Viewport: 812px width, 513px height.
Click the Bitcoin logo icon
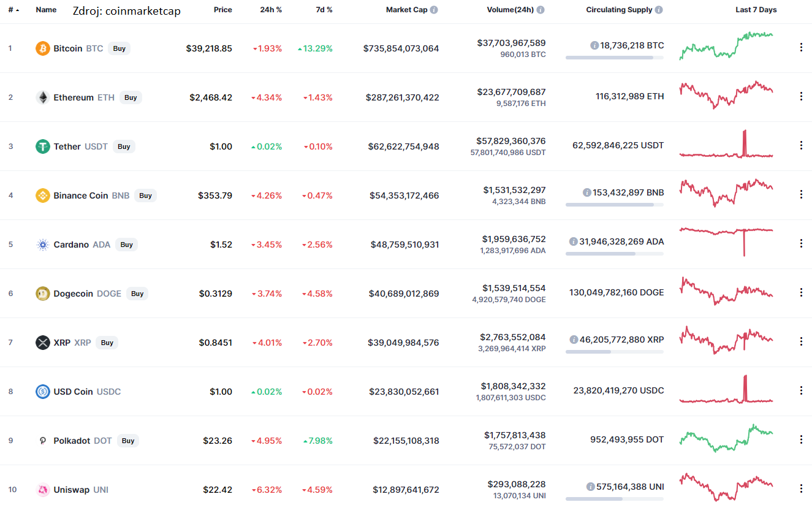42,48
